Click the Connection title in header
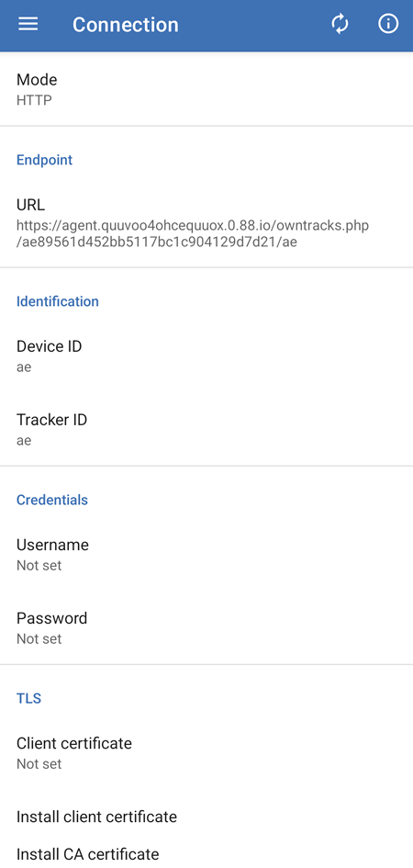413x868 pixels. point(126,25)
